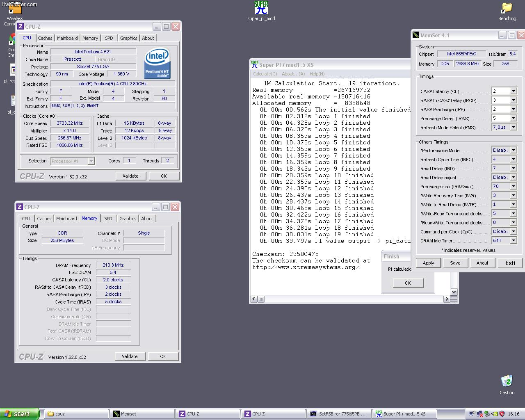The height and width of the screenshot is (420, 525).
Task: Click OK in Super PI Finish dialog
Action: (x=408, y=283)
